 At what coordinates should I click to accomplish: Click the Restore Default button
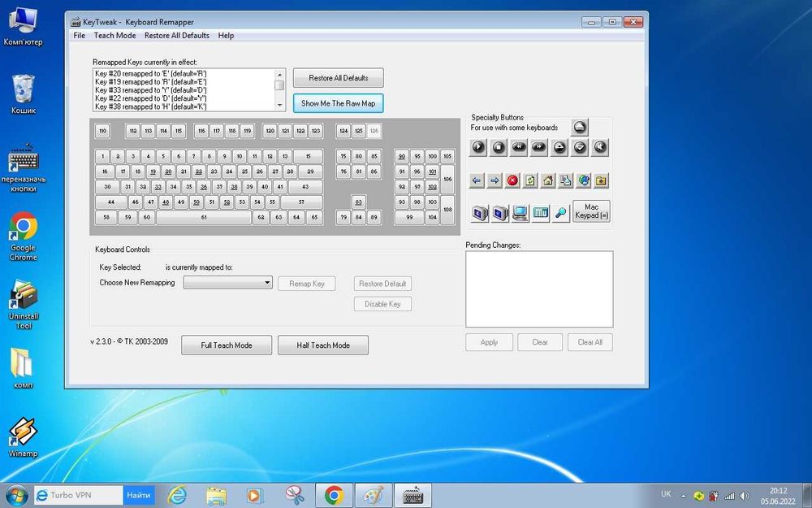382,284
